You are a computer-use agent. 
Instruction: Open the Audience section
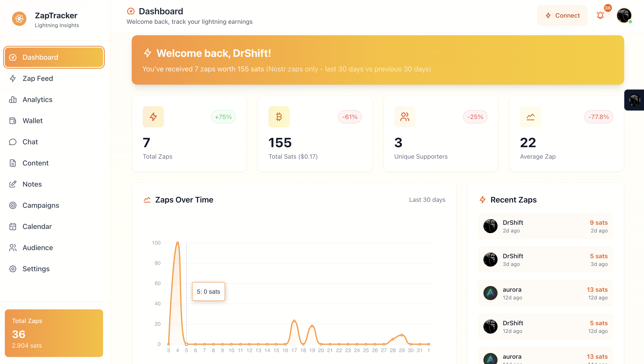[x=38, y=247]
